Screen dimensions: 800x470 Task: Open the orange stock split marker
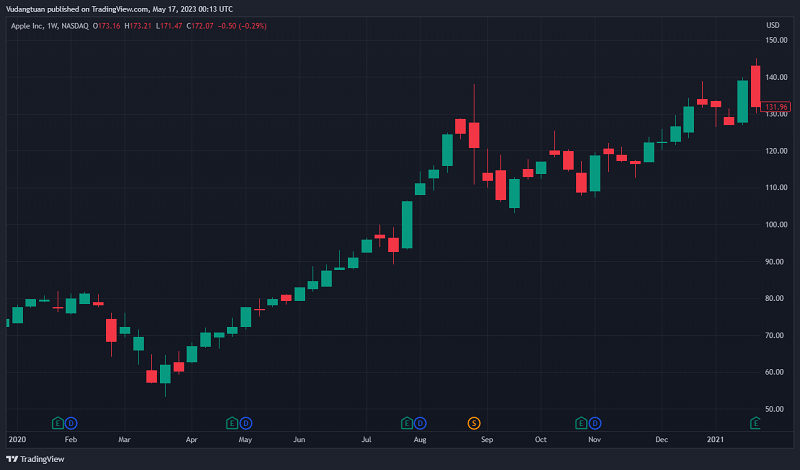coord(474,422)
